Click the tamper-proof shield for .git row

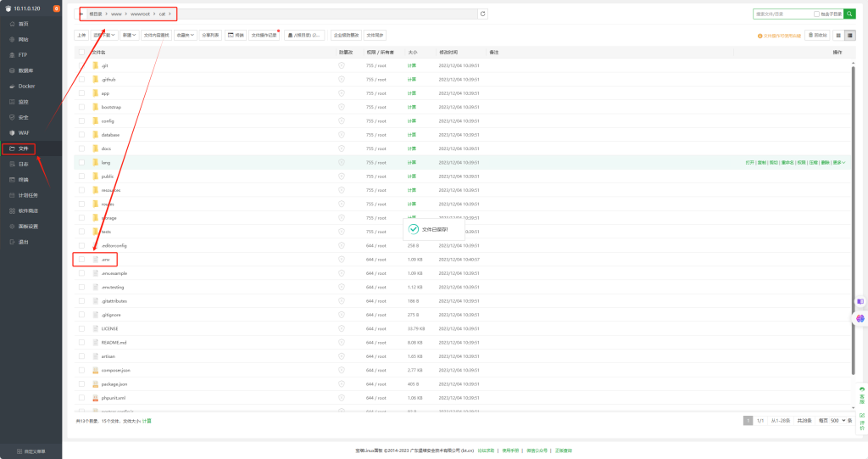pos(342,65)
